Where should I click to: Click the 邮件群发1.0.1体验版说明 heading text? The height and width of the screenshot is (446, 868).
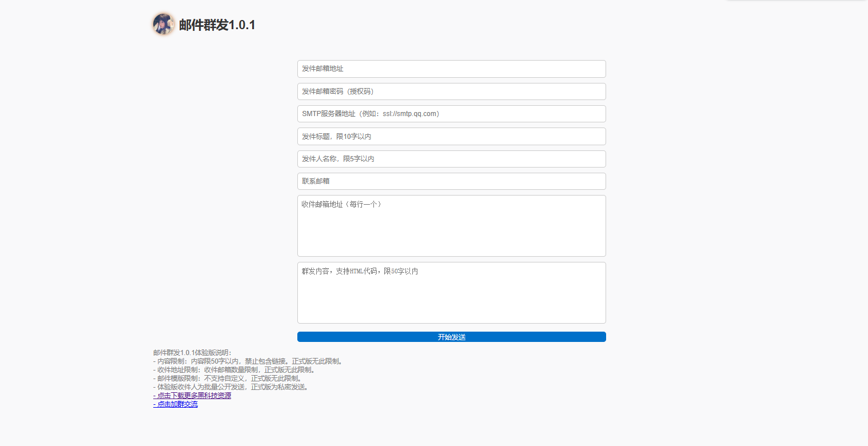[x=192, y=353]
